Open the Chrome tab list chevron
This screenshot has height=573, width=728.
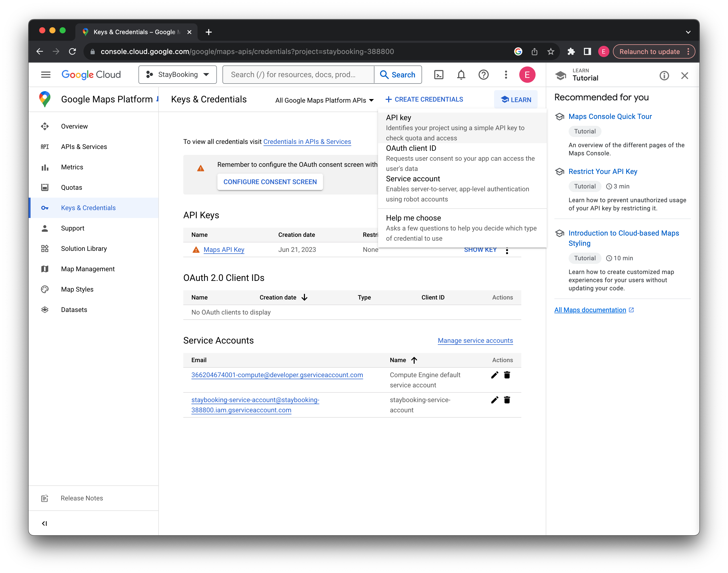[x=688, y=32]
